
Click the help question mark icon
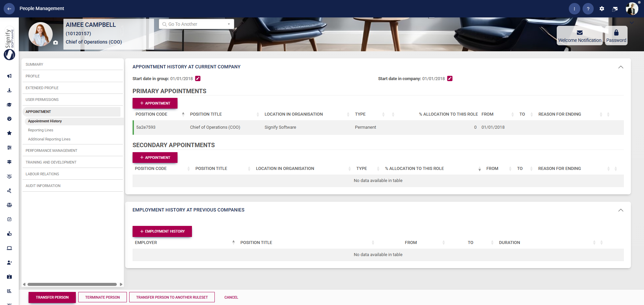coord(588,8)
